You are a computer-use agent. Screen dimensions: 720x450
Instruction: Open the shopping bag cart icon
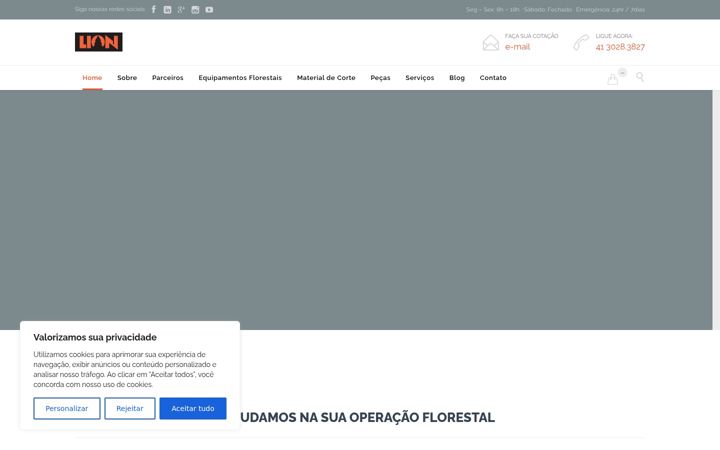(x=613, y=79)
